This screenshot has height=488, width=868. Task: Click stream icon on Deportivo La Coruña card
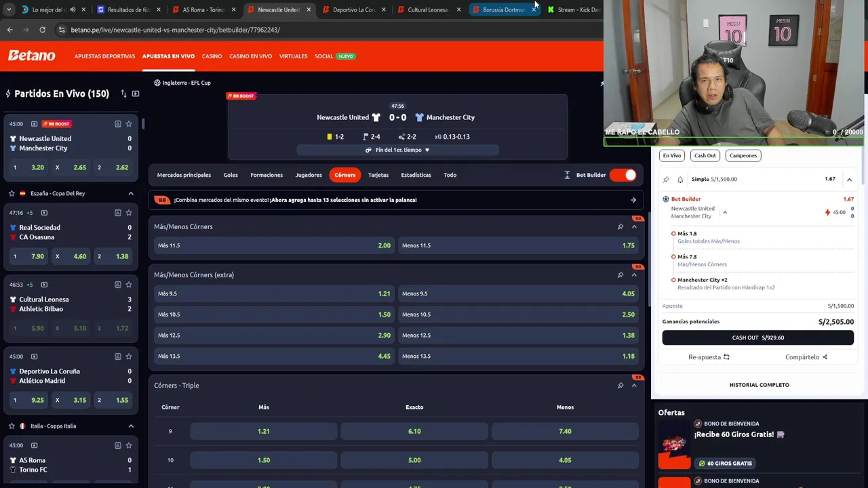[x=34, y=357]
